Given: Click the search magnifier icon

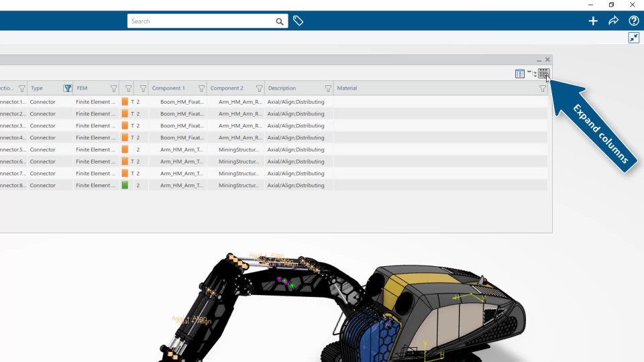Looking at the screenshot, I should pyautogui.click(x=279, y=21).
